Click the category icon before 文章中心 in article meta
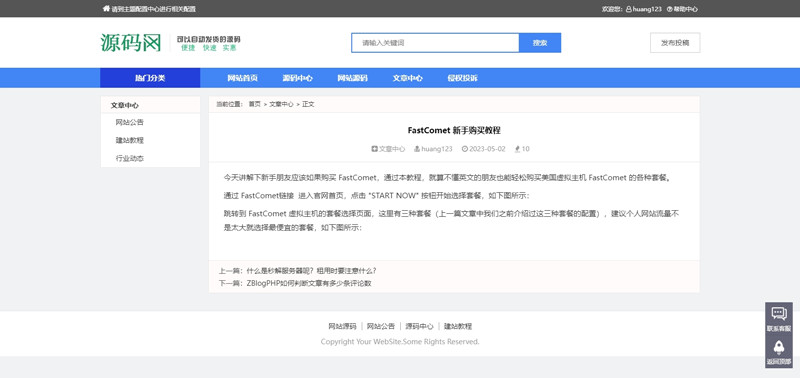The image size is (800, 378). 374,149
